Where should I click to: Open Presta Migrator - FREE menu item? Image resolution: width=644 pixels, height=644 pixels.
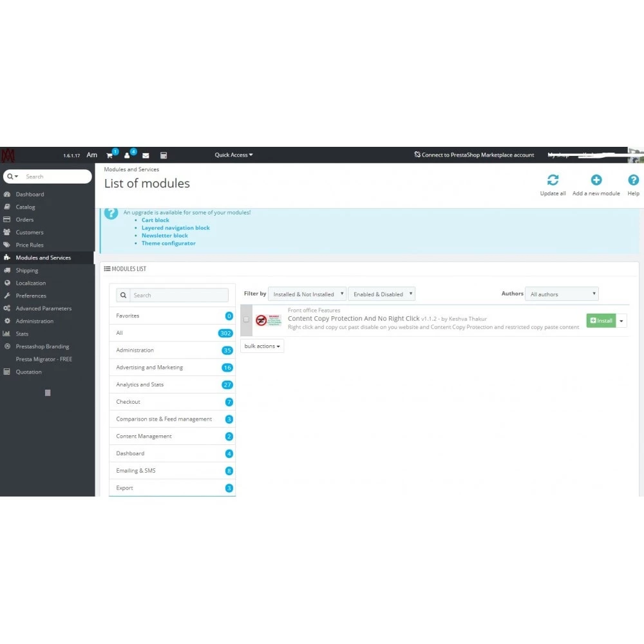(47, 359)
